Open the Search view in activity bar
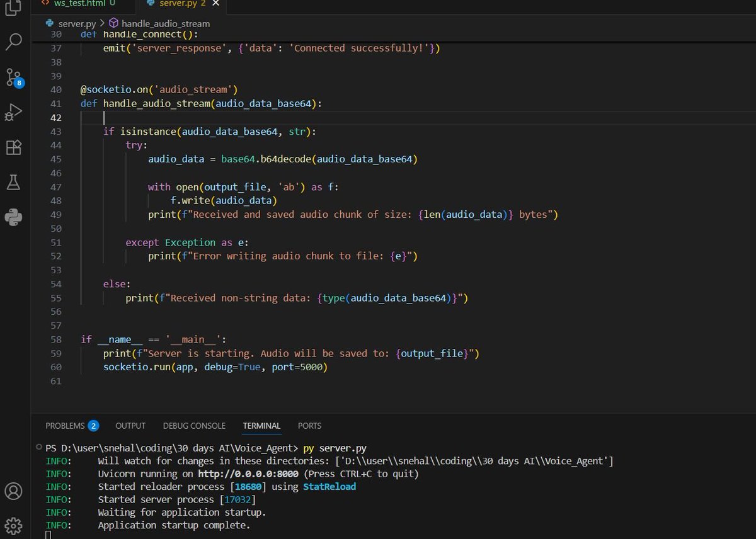The image size is (756, 539). (13, 42)
